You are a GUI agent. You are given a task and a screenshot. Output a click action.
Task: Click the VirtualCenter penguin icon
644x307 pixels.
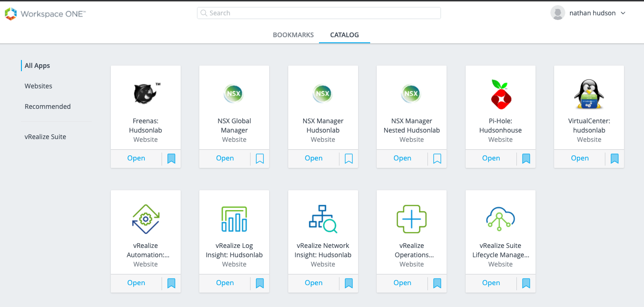(589, 95)
